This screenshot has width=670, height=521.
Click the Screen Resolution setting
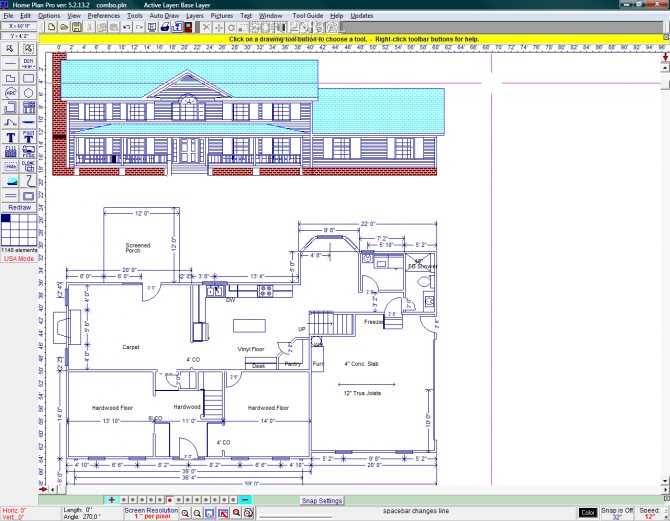151,513
